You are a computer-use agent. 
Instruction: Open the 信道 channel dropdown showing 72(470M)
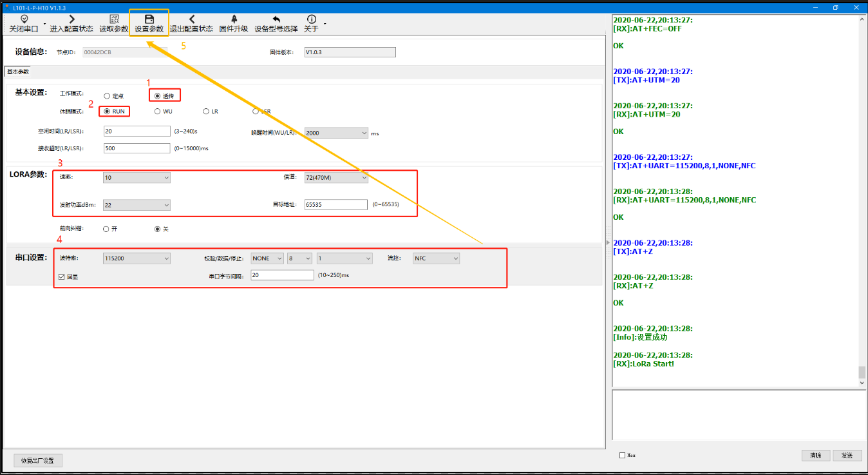pos(335,177)
